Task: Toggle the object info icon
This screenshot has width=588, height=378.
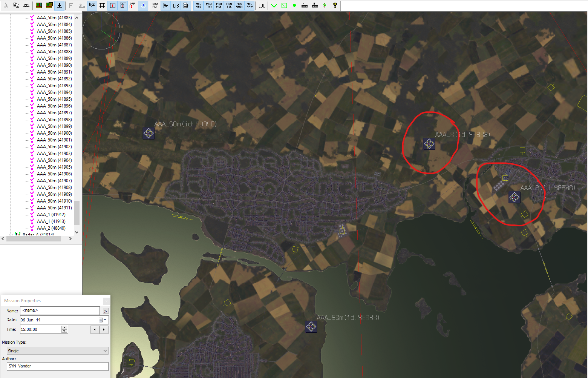Action: pyautogui.click(x=113, y=5)
